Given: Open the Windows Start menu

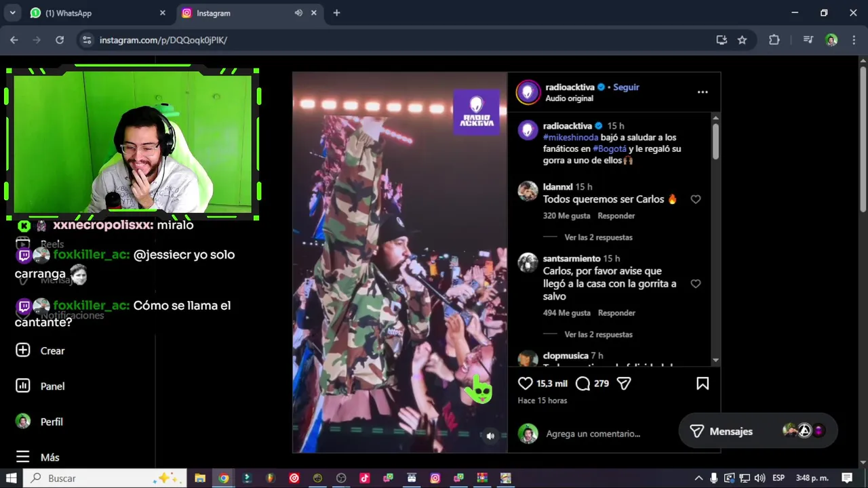Looking at the screenshot, I should (x=11, y=478).
